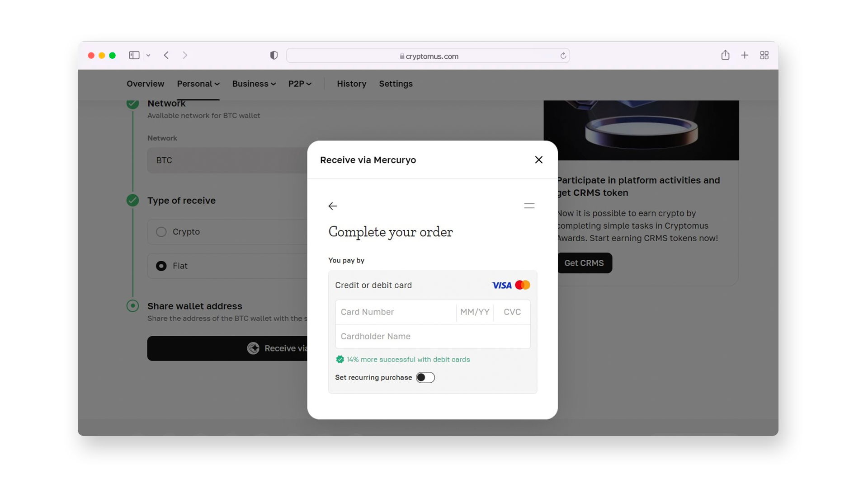This screenshot has width=868, height=488.
Task: Click the "Credit or debit card" label
Action: tap(373, 285)
